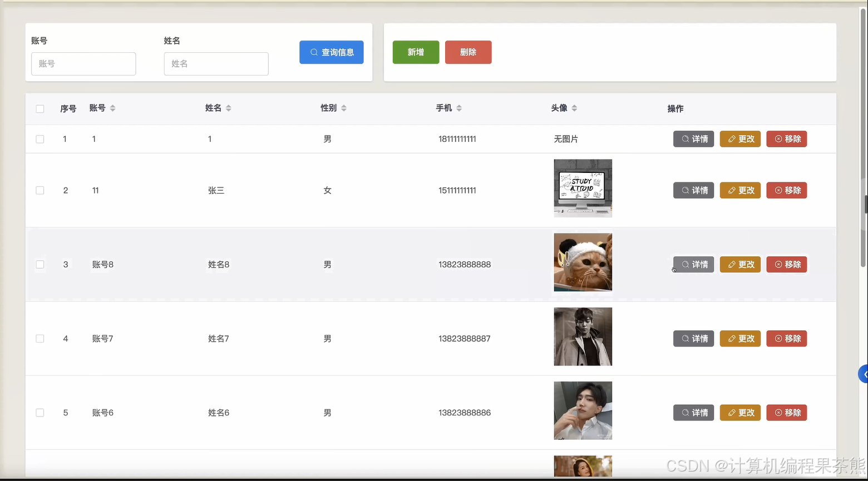This screenshot has width=868, height=481.
Task: Open the cat avatar thumbnail in 账号8 row
Action: click(x=583, y=262)
